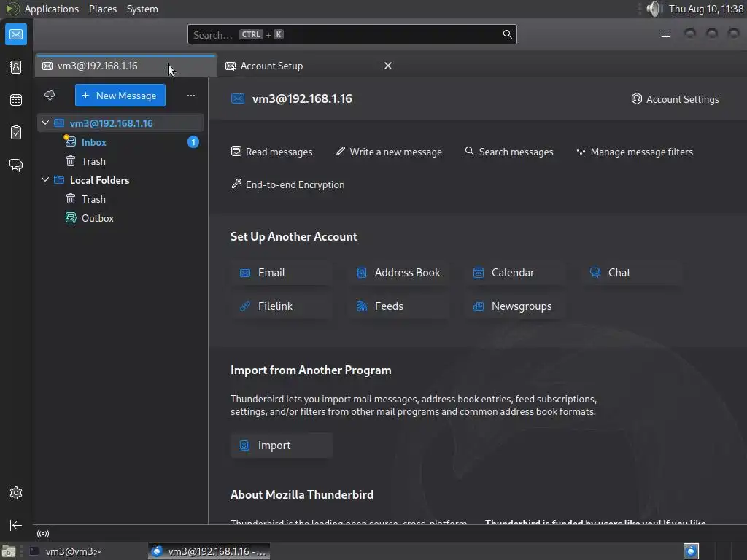Click the global search field

(352, 34)
